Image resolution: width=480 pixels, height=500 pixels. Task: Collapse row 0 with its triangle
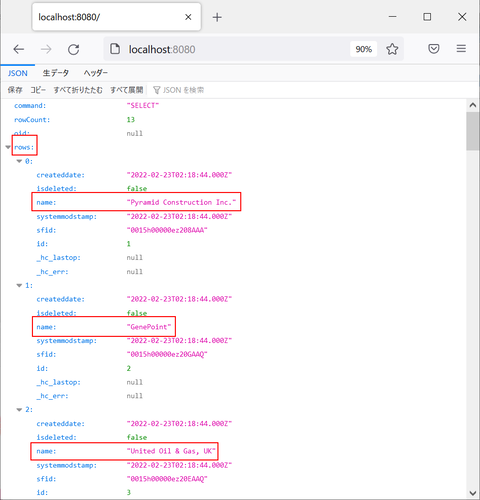19,161
